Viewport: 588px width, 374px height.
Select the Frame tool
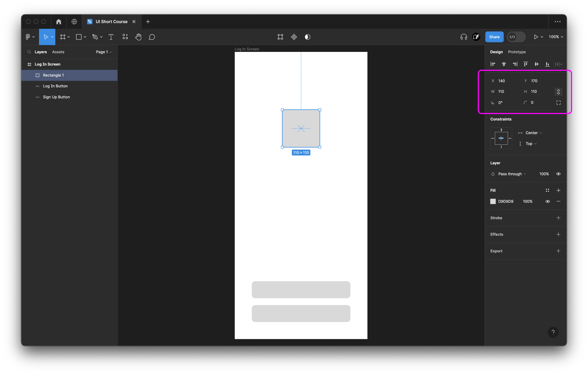pos(63,37)
